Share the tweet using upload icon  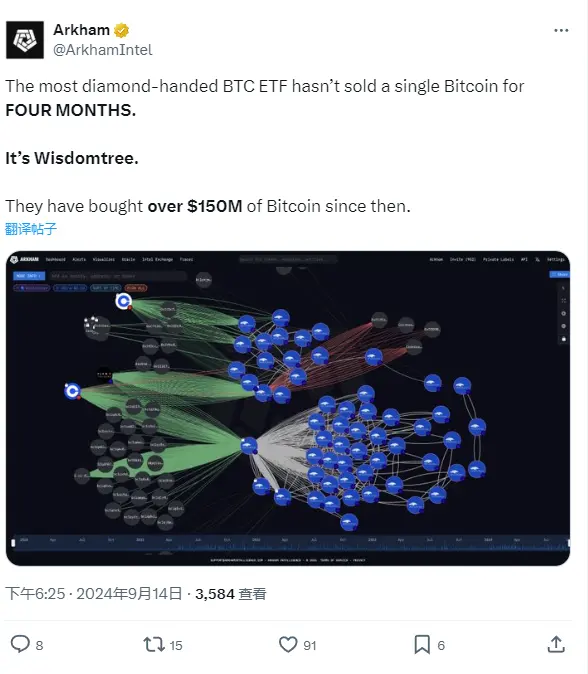click(x=556, y=644)
